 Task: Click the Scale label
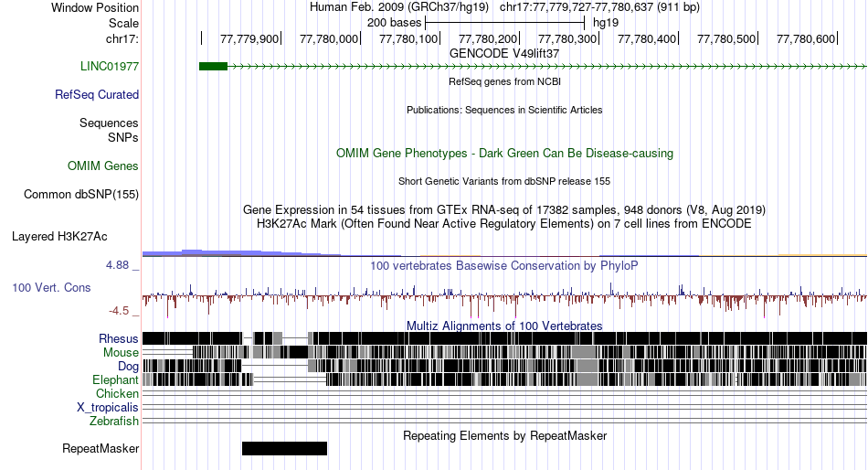123,23
